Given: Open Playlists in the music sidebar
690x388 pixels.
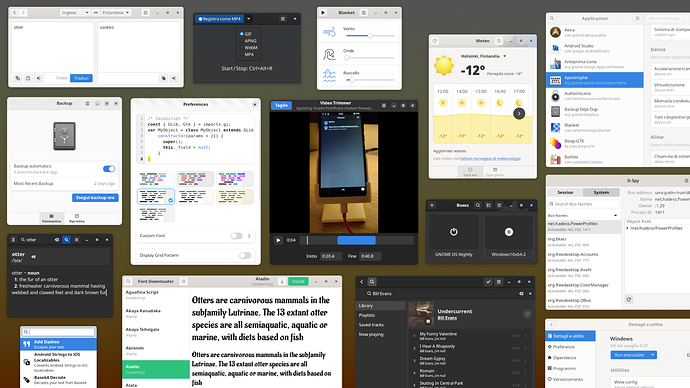Looking at the screenshot, I should 367,315.
